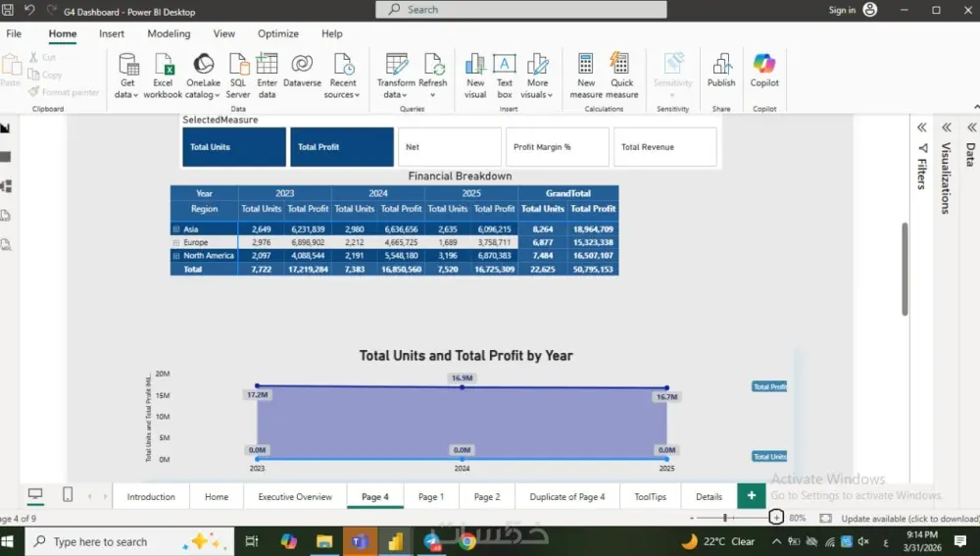Select the Profit Margin % slicer tile
This screenshot has height=556, width=980.
click(x=558, y=147)
